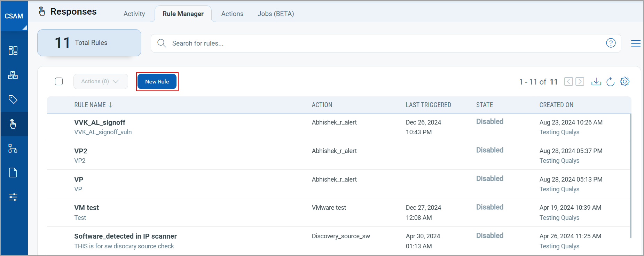Open the VVK_AL_signoff rule
The height and width of the screenshot is (256, 644).
coord(100,122)
